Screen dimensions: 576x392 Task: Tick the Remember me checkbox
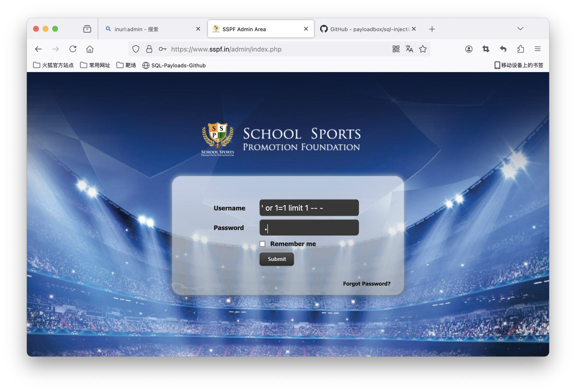tap(262, 244)
